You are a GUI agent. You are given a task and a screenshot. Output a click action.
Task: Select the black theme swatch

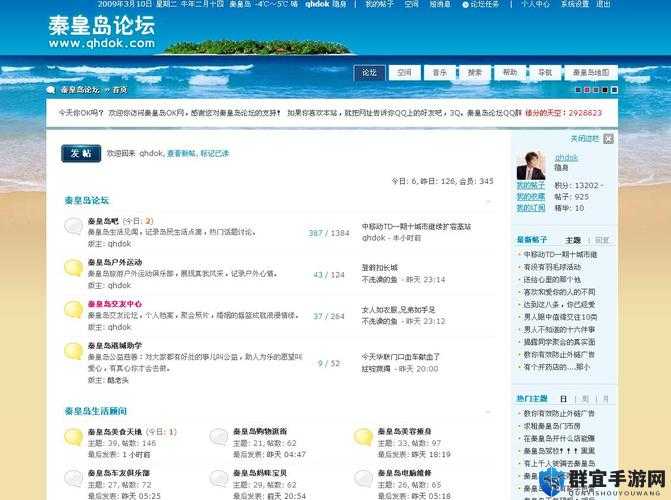(x=605, y=90)
